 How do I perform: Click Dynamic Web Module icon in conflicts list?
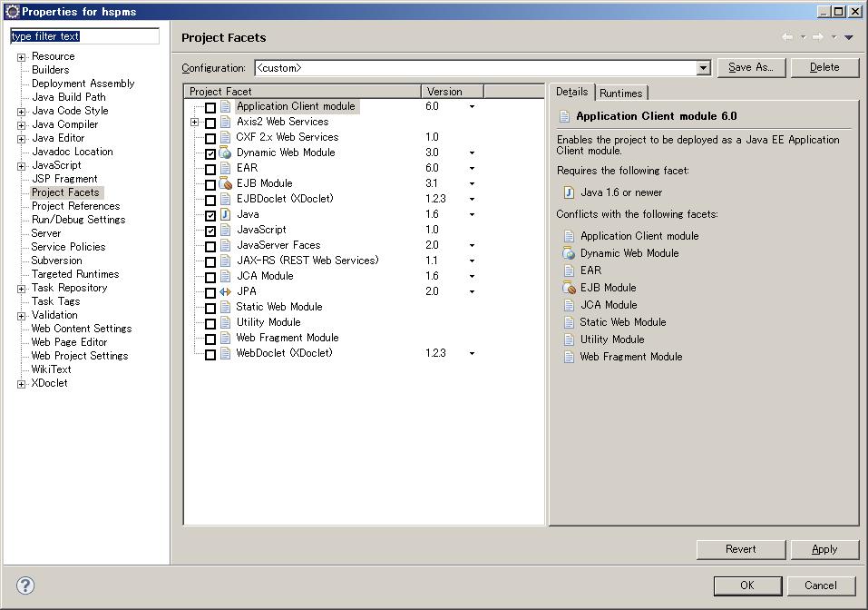pyautogui.click(x=569, y=253)
